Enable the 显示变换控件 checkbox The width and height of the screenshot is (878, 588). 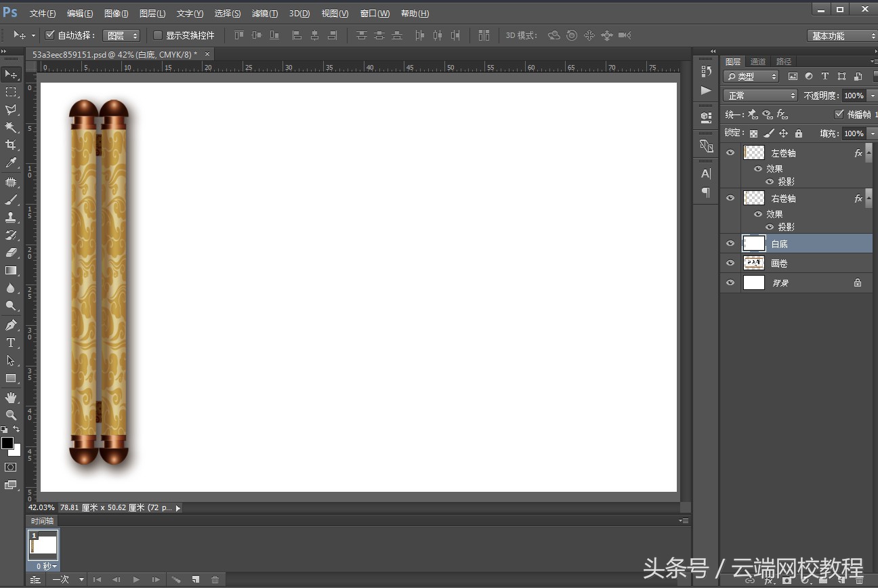(157, 35)
